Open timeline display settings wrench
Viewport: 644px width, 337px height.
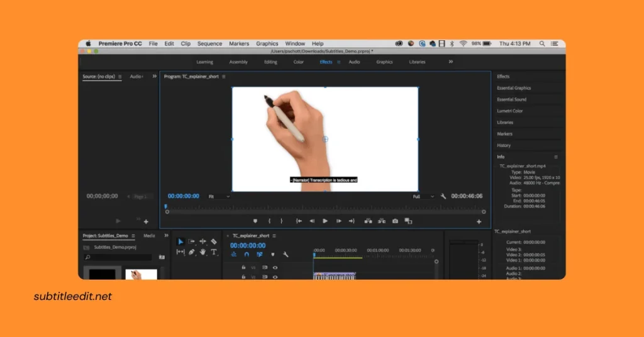[286, 255]
